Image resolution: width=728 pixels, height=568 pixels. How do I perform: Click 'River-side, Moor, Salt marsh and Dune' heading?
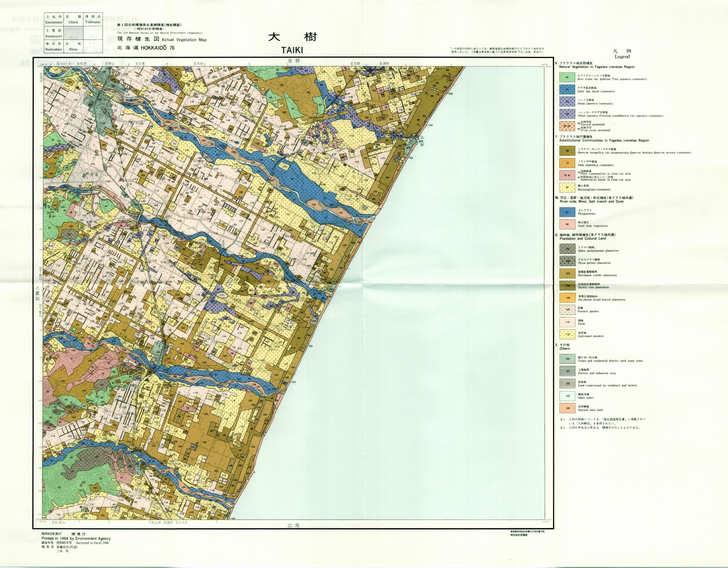[x=592, y=202]
